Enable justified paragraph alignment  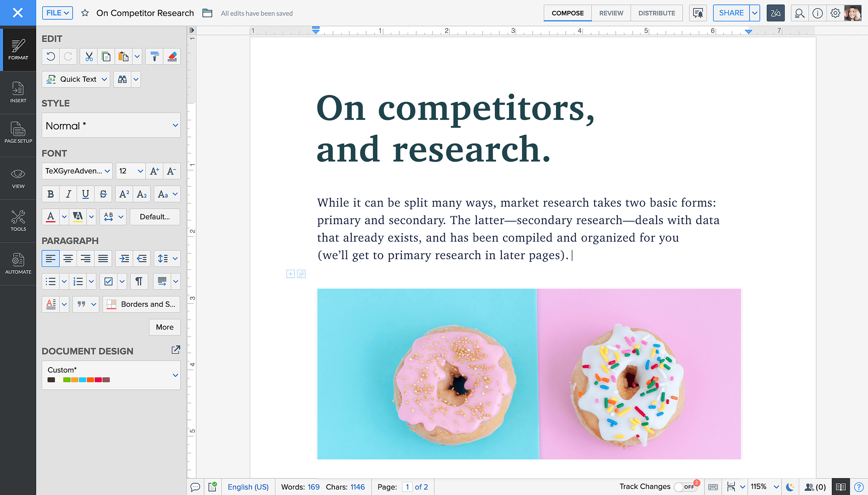tap(103, 259)
